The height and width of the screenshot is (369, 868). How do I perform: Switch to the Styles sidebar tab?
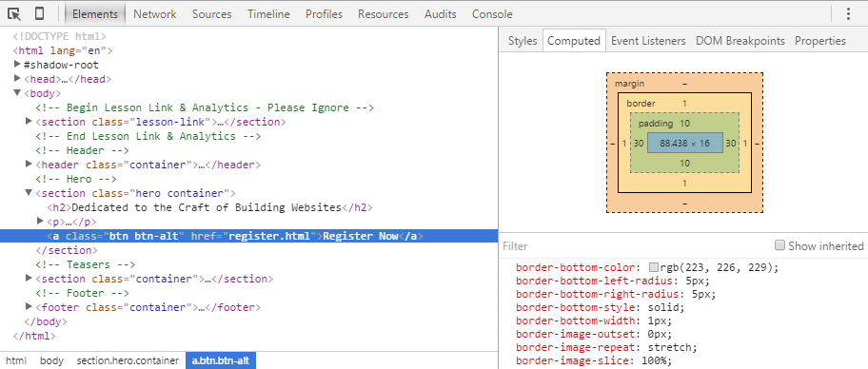coord(523,41)
